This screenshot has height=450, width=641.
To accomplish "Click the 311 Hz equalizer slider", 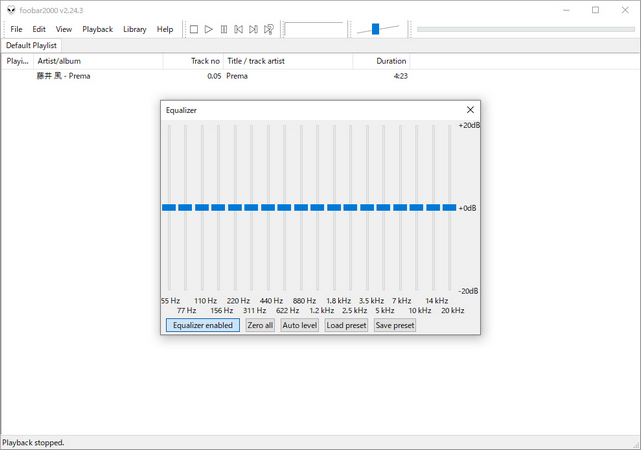I will pyautogui.click(x=251, y=208).
